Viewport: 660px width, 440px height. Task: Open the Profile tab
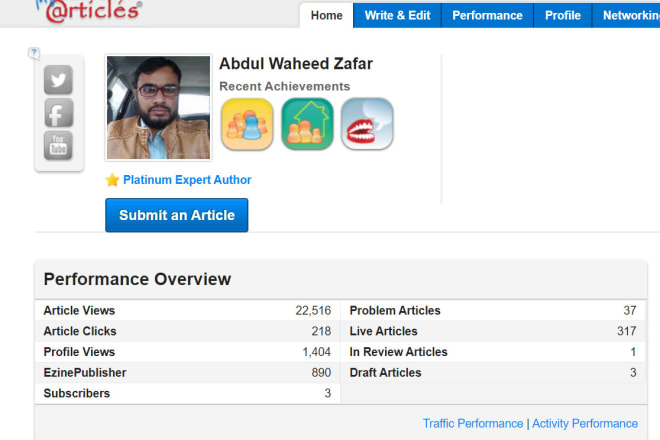[563, 15]
